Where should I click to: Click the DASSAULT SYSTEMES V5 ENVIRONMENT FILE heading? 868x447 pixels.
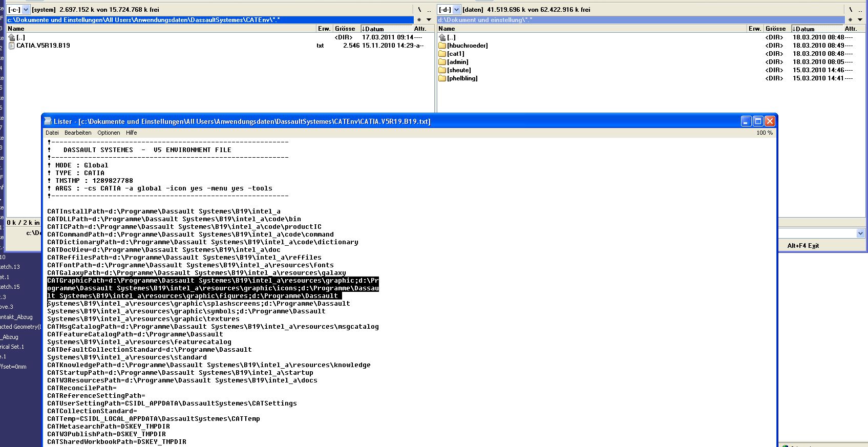pyautogui.click(x=147, y=150)
